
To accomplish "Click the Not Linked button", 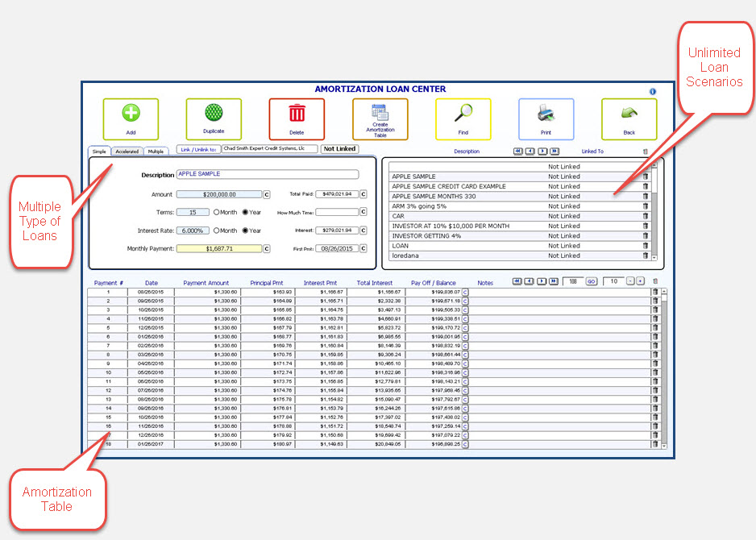I will [x=339, y=149].
